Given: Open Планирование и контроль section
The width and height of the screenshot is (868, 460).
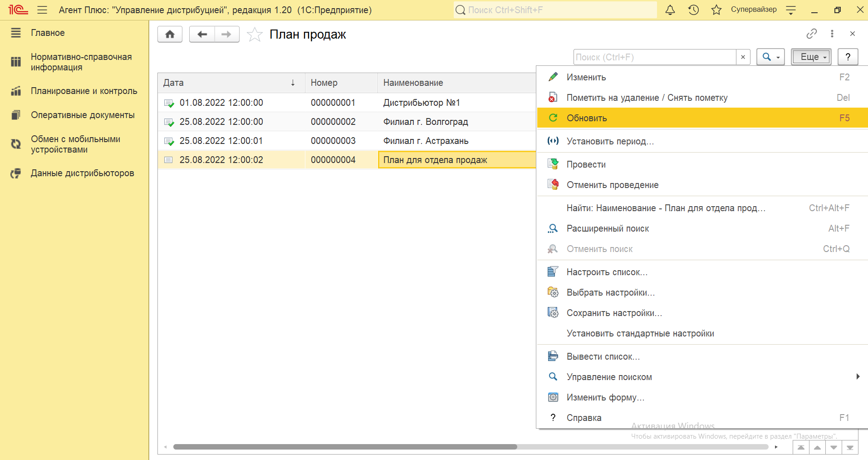Looking at the screenshot, I should [x=83, y=91].
